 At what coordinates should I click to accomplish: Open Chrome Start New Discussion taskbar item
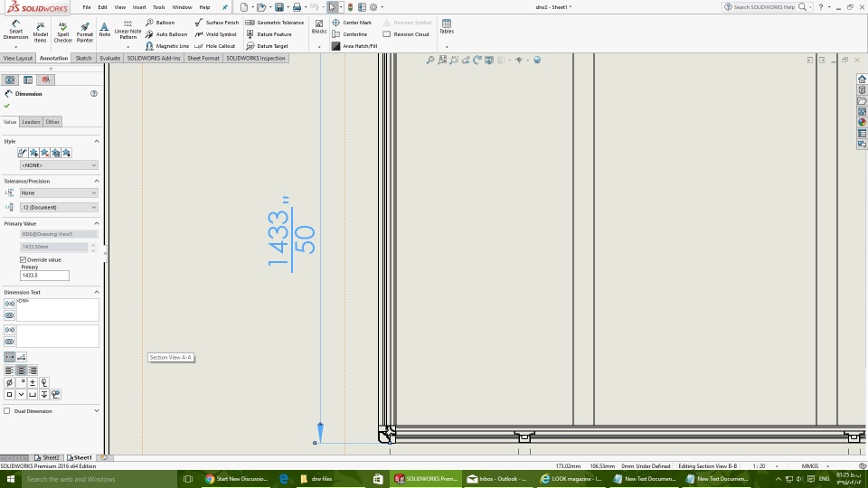click(x=236, y=479)
